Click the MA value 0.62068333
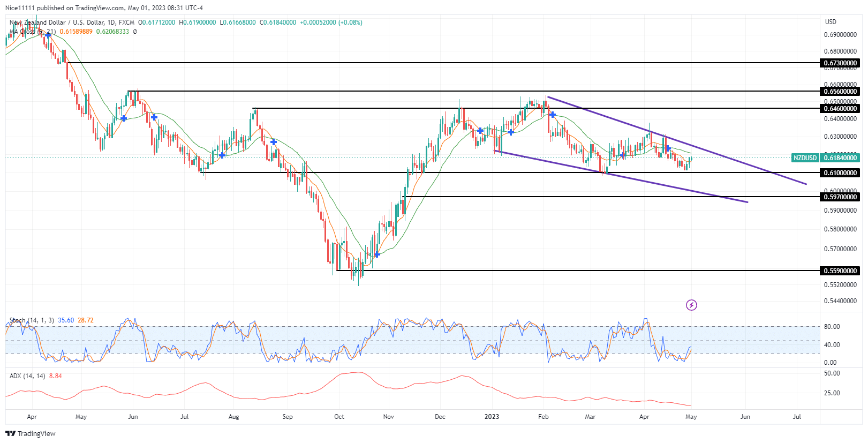868x443 pixels. pos(112,32)
